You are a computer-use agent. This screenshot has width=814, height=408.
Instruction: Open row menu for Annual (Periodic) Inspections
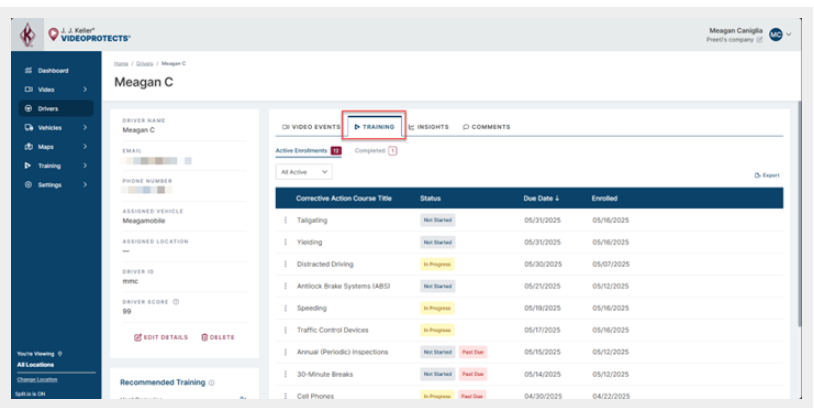click(285, 352)
